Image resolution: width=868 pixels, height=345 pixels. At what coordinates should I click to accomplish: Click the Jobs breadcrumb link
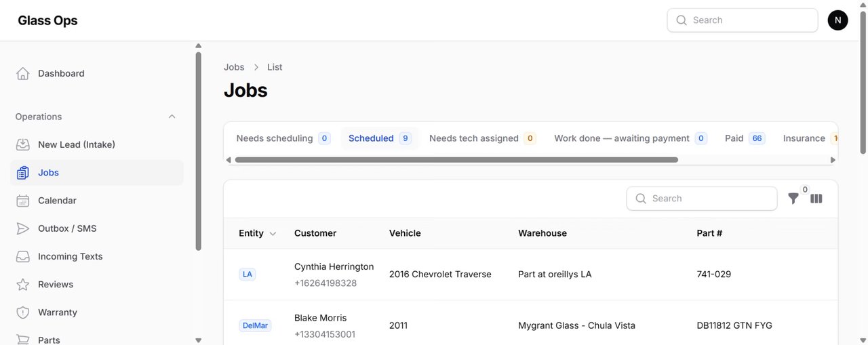point(234,67)
